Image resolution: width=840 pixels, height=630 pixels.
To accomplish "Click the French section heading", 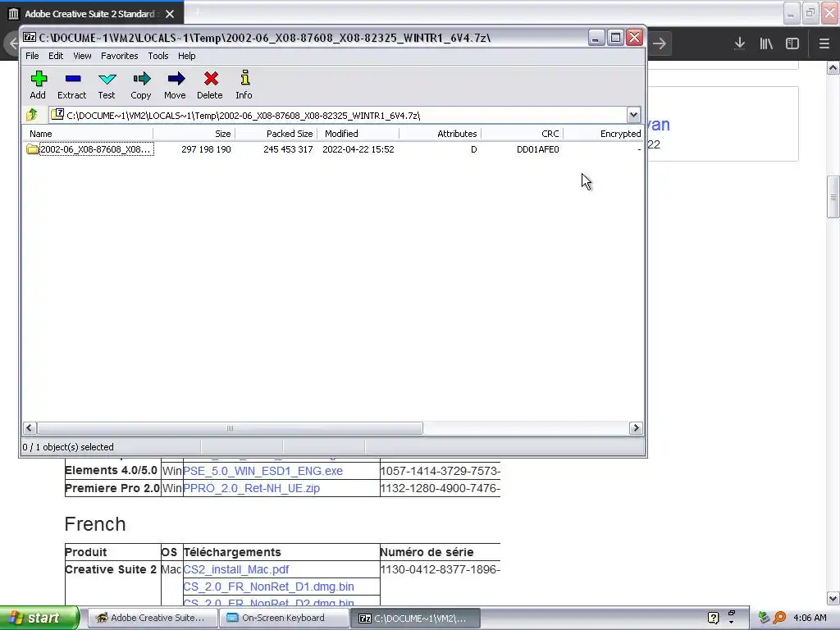I will coord(95,524).
